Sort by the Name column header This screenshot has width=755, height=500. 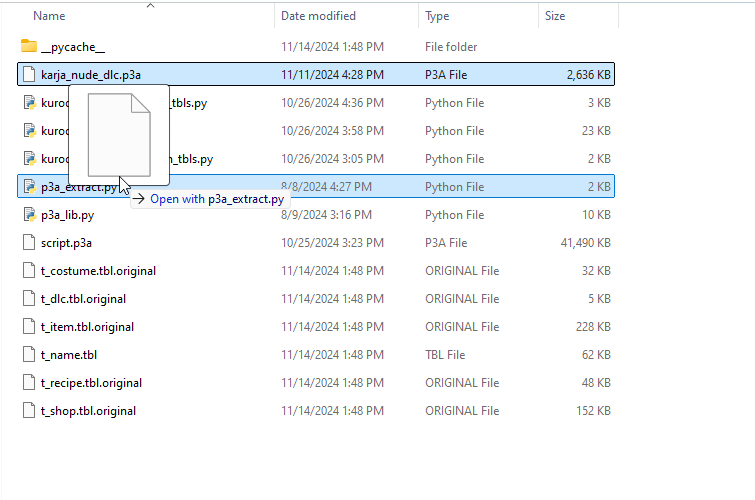click(x=49, y=16)
